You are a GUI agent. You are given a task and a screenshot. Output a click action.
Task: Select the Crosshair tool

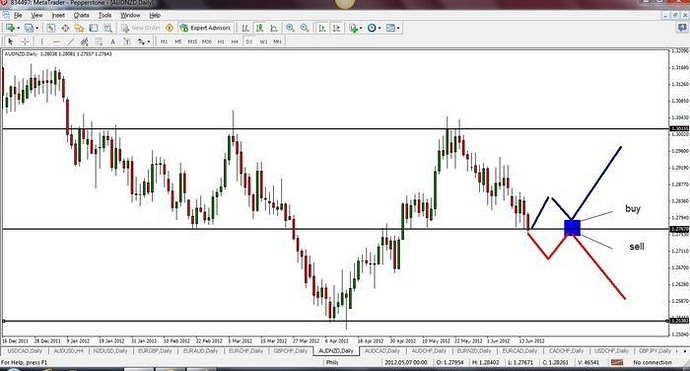[x=25, y=41]
